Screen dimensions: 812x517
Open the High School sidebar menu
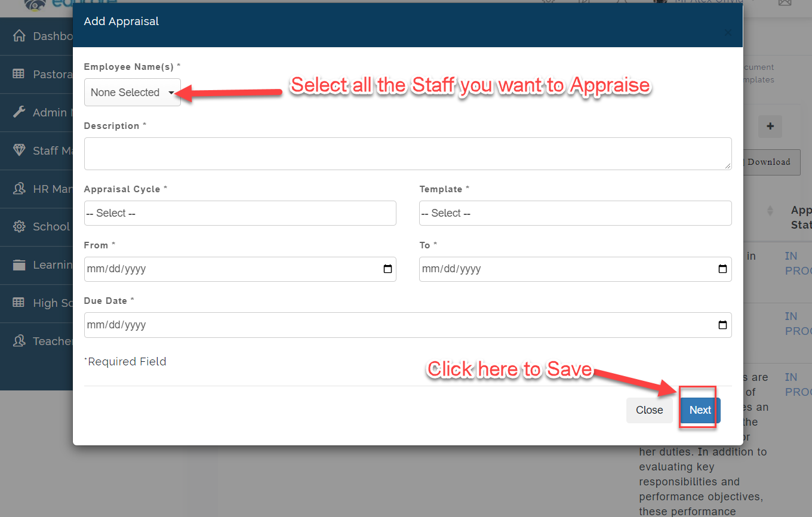[36, 303]
